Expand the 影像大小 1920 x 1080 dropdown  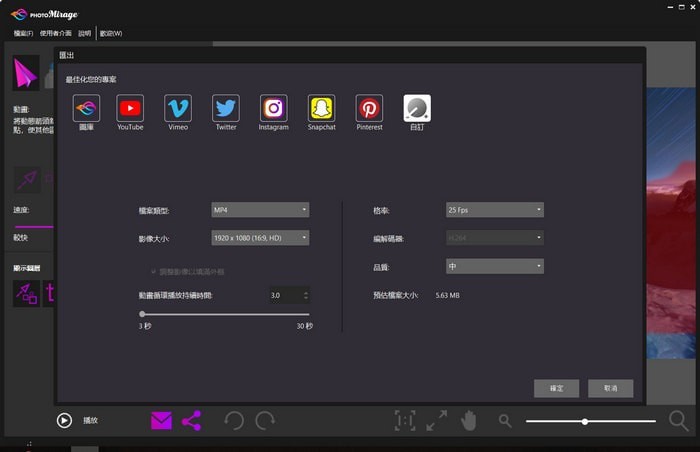pos(260,238)
